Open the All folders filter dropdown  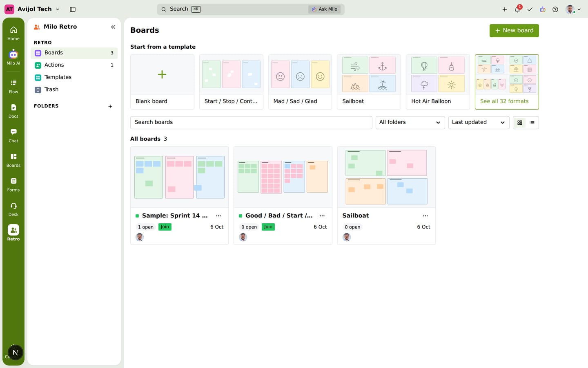[410, 122]
